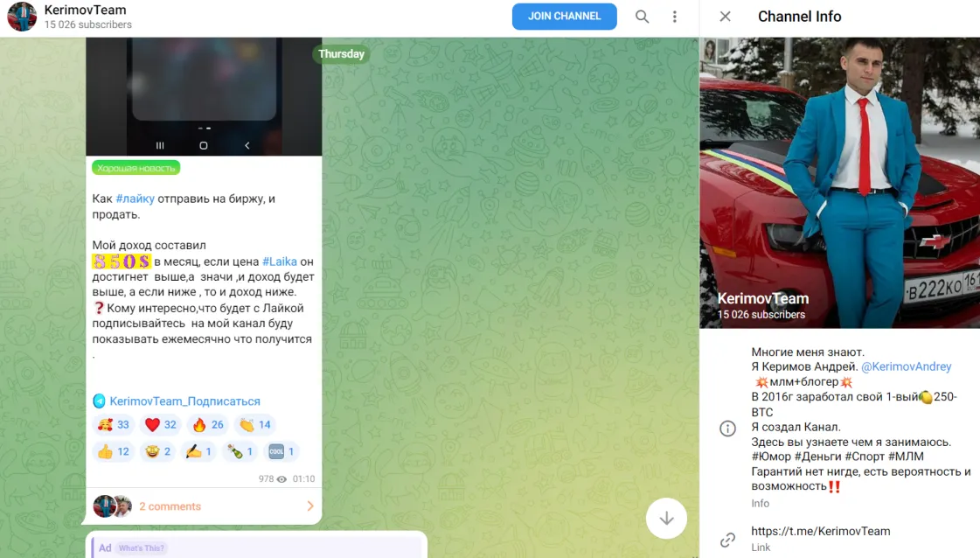Image resolution: width=980 pixels, height=558 pixels.
Task: Click the chain link icon beside channel URL
Action: click(727, 540)
